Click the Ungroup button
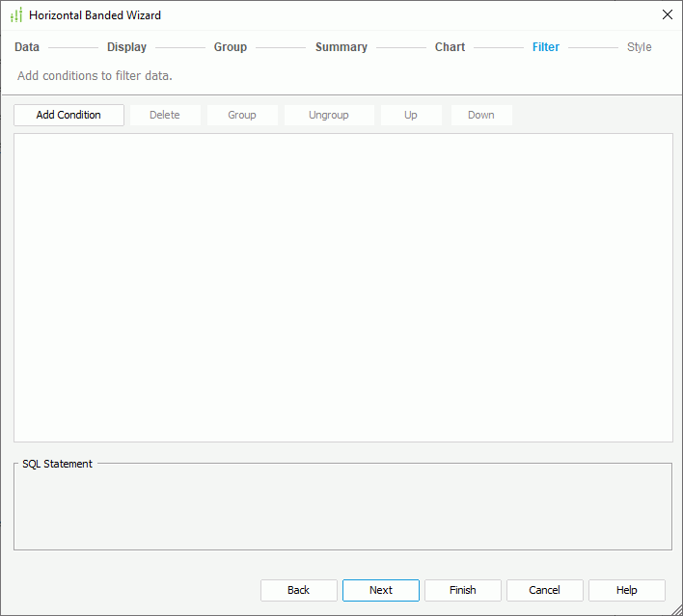This screenshot has width=683, height=616. (x=328, y=115)
